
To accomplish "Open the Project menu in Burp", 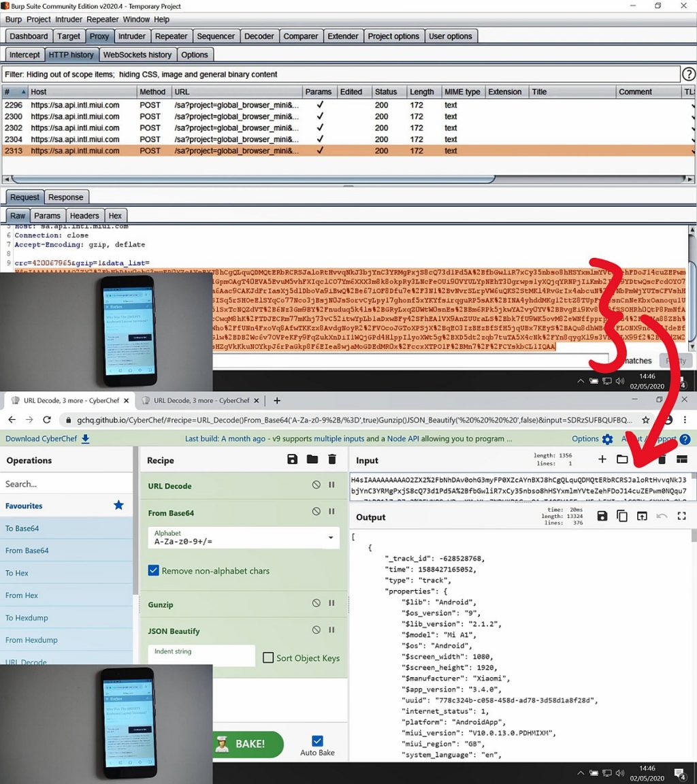I will point(39,20).
